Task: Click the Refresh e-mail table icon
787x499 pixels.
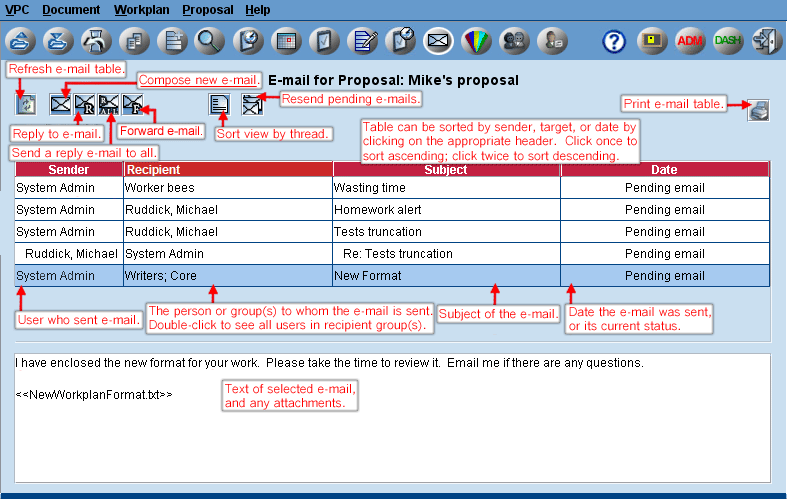Action: click(25, 103)
